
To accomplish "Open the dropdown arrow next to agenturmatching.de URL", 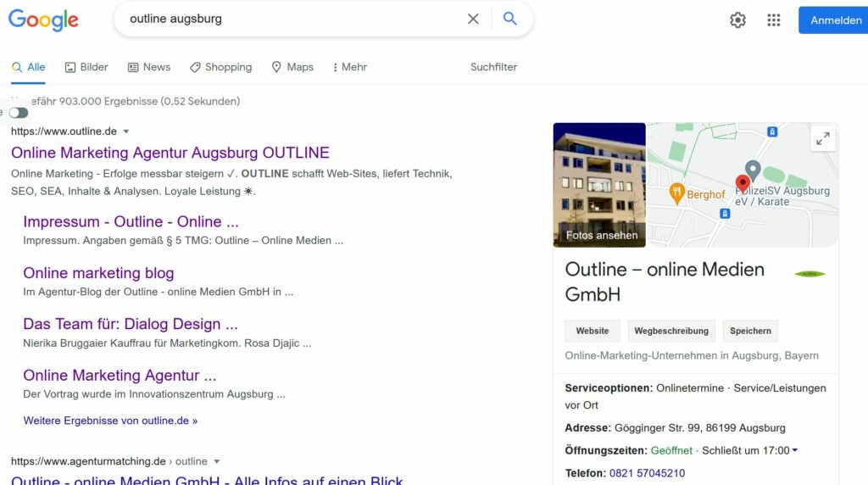I will click(217, 462).
